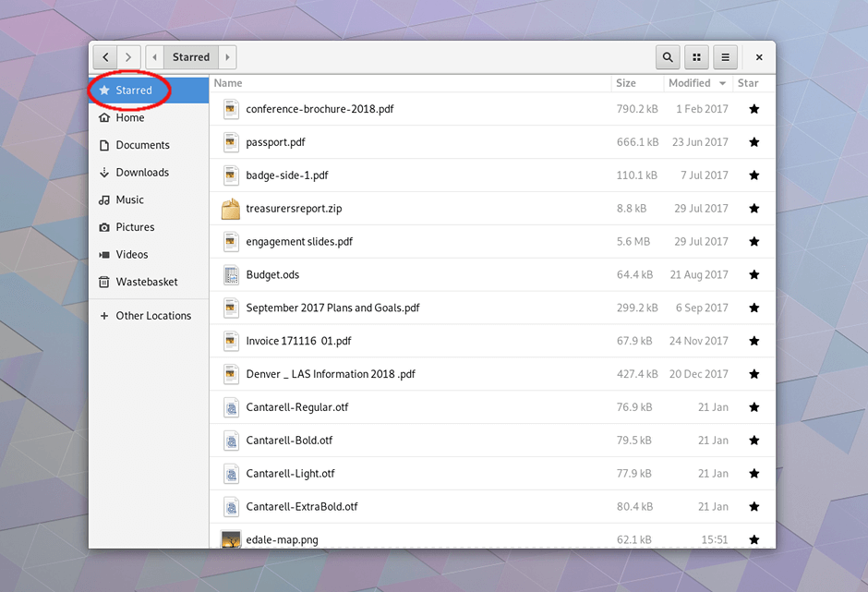Toggle star on Cantarell-Light.otf

754,474
